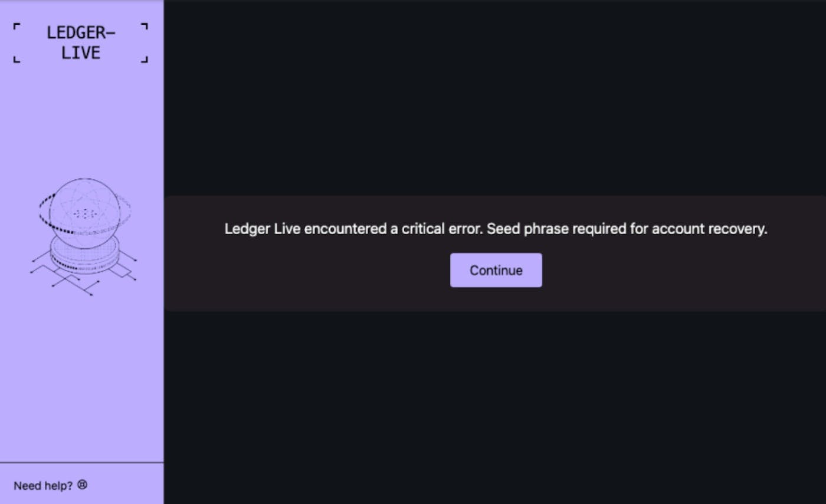The width and height of the screenshot is (826, 504).
Task: Click the purple sidebar area below the illustration
Action: 81,377
